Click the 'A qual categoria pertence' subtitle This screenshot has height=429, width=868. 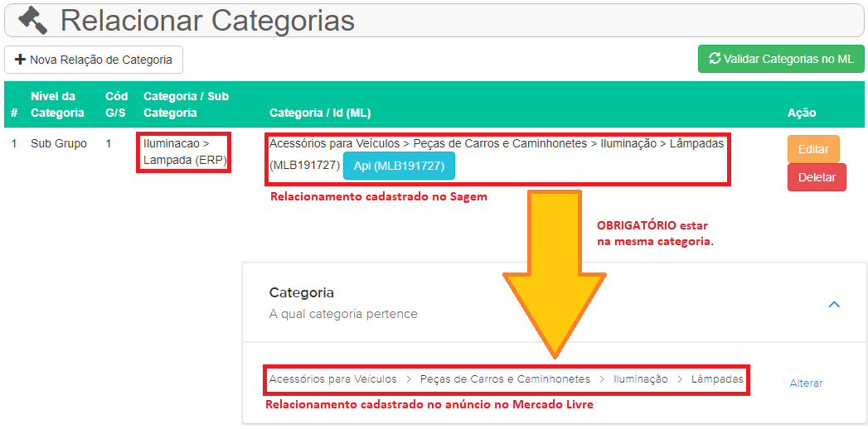343,314
